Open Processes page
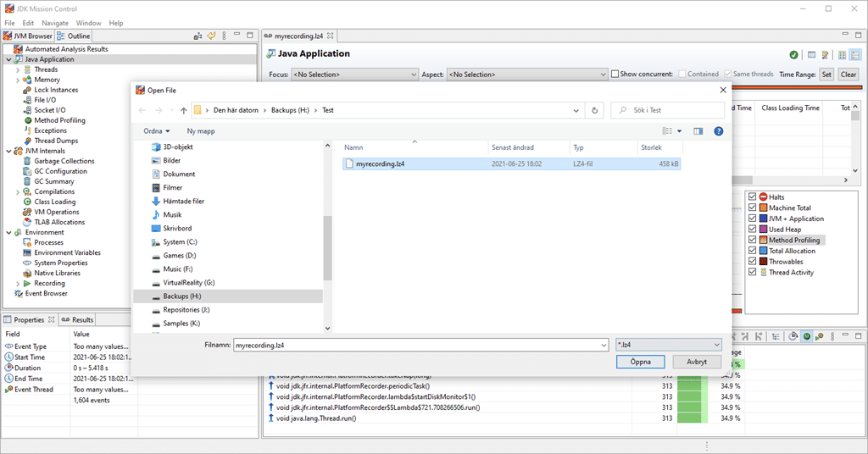Viewport: 868px width, 454px height. pos(48,242)
